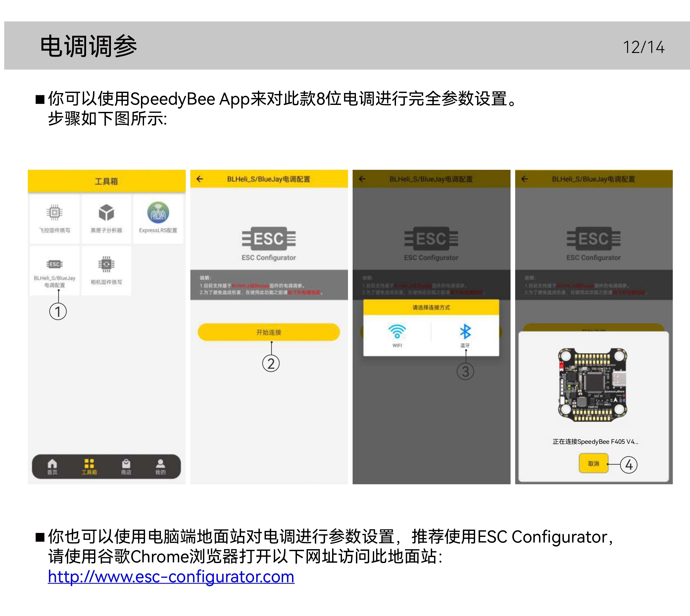Click the 取消 cancel button
This screenshot has height=616, width=690.
594,463
